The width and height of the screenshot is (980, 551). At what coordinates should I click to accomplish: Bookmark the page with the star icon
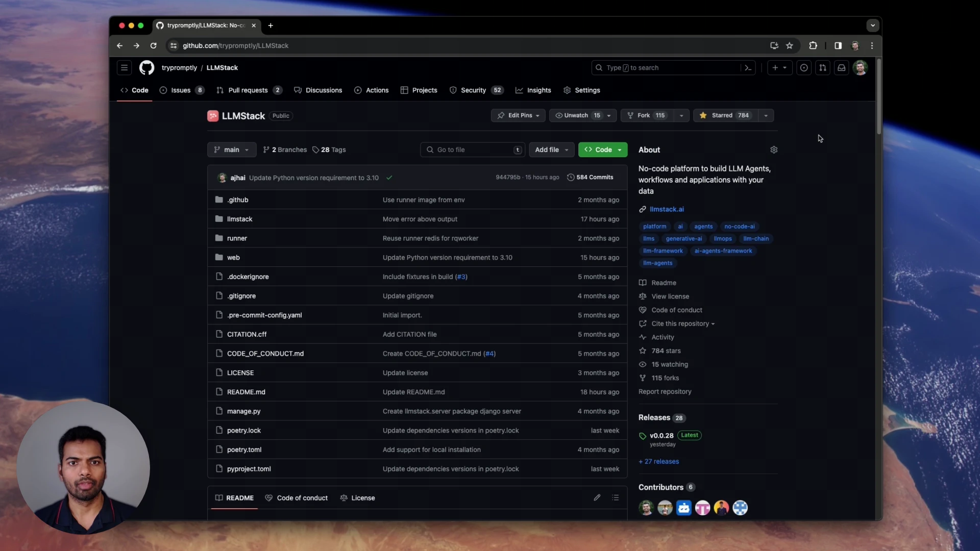790,46
